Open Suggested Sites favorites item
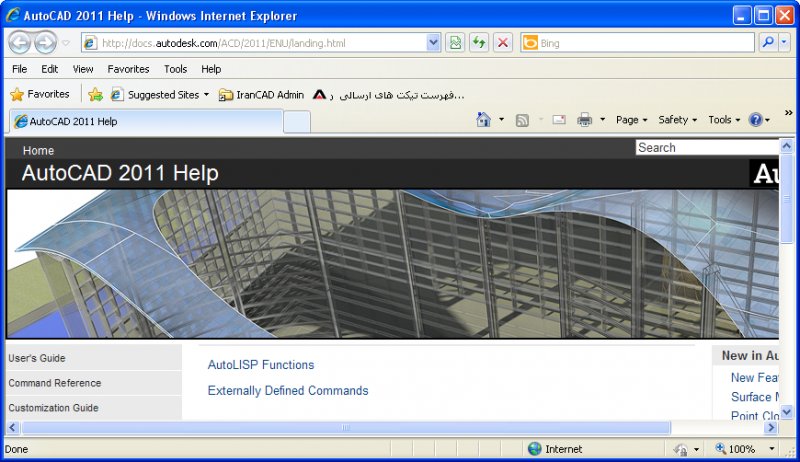This screenshot has width=800, height=462. click(160, 94)
